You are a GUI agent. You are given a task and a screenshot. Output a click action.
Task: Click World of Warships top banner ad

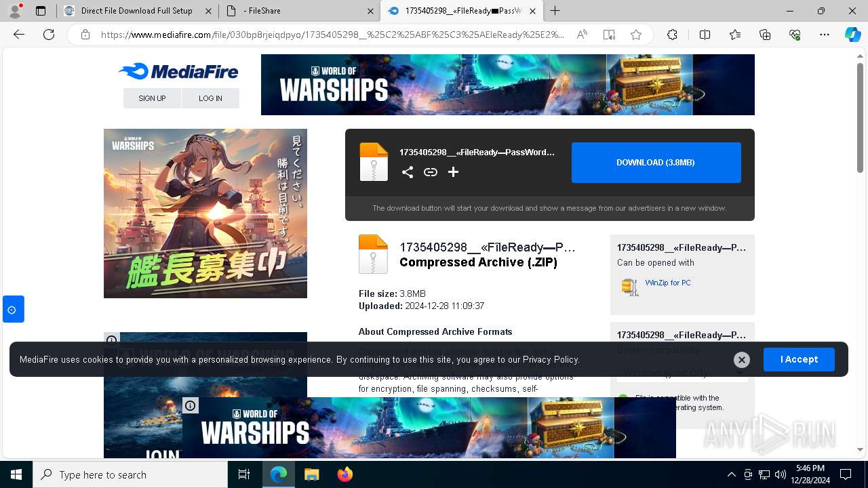pos(507,85)
